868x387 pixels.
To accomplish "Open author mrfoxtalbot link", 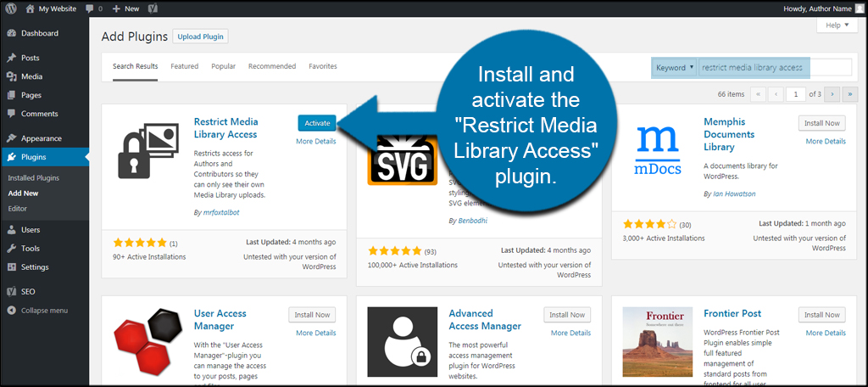I will click(221, 212).
